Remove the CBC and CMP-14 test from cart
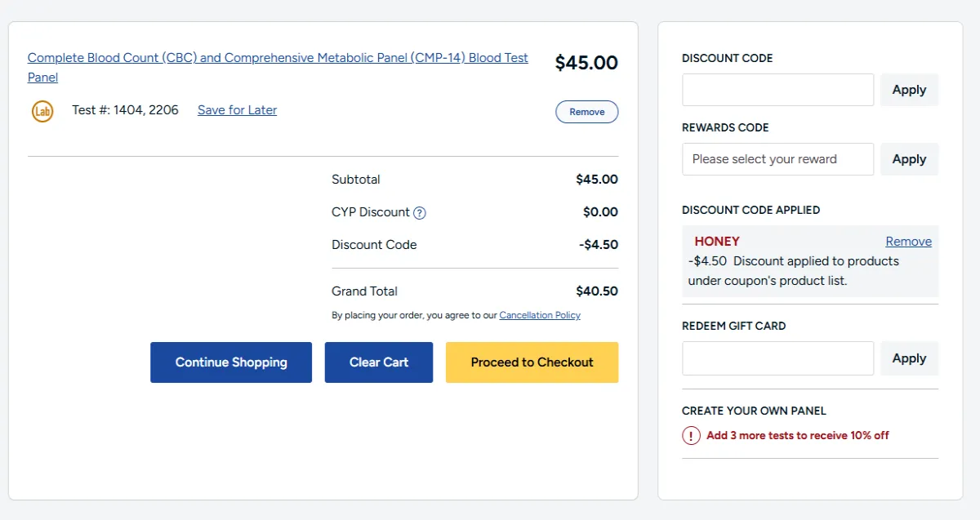The width and height of the screenshot is (980, 520). [x=586, y=112]
